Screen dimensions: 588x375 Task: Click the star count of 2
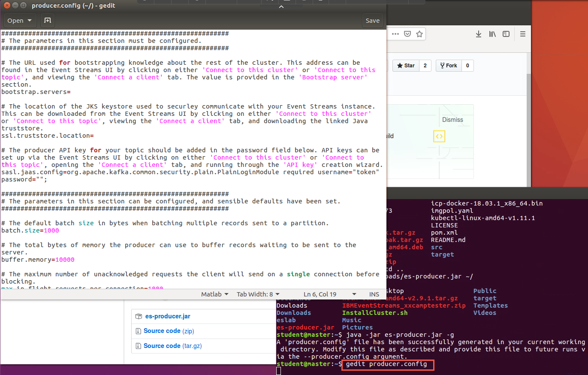[x=425, y=66]
